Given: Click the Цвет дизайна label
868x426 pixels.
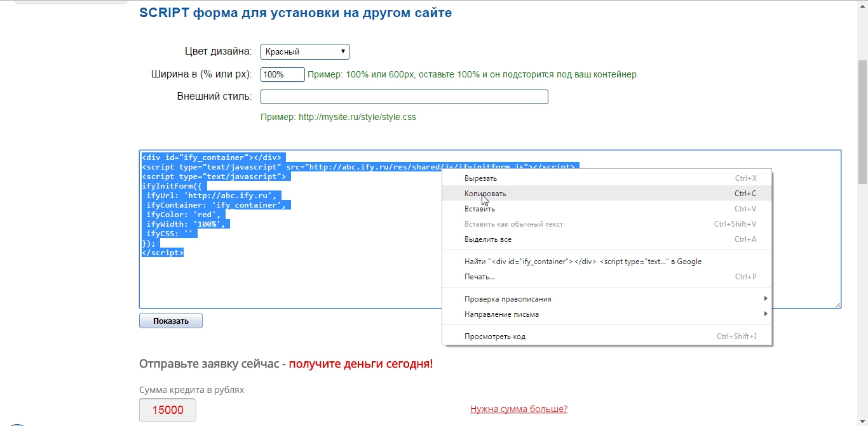Looking at the screenshot, I should pyautogui.click(x=218, y=51).
